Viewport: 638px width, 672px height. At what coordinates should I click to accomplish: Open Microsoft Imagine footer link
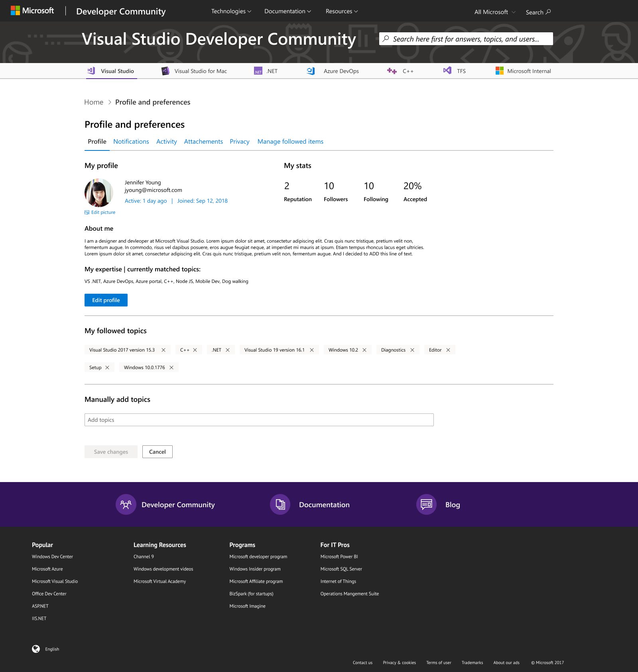(x=247, y=606)
